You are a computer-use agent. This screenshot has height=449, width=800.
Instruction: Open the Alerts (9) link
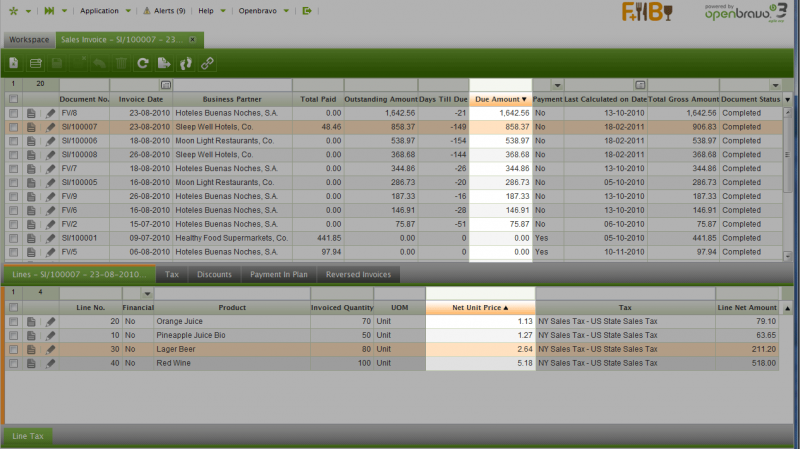164,10
